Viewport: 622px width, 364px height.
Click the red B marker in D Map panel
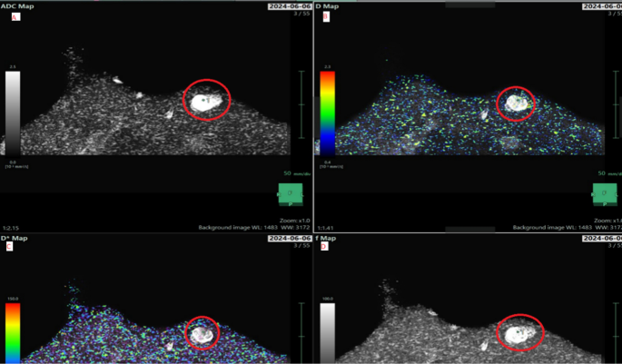(x=325, y=16)
